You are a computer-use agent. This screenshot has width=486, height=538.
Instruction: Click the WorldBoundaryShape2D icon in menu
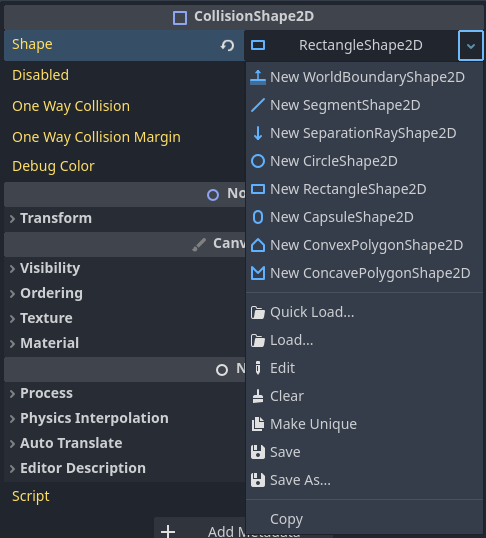pos(258,77)
